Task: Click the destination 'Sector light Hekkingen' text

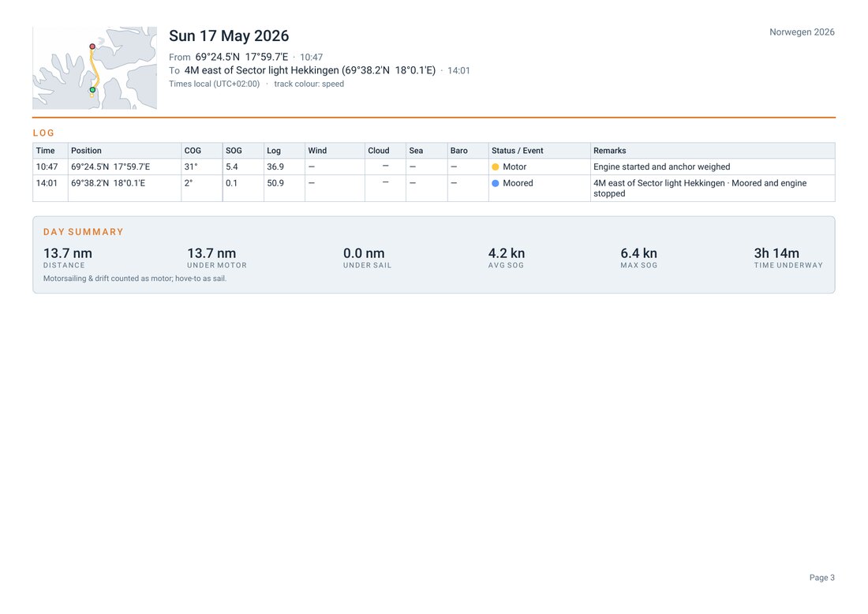Action: [x=287, y=70]
